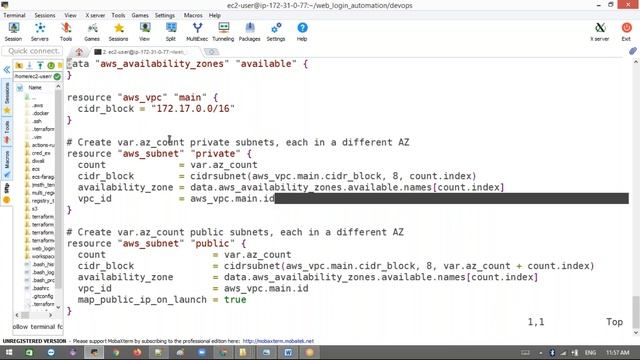Image resolution: width=640 pixels, height=360 pixels.
Task: Click the Split toolbar icon
Action: (171, 31)
